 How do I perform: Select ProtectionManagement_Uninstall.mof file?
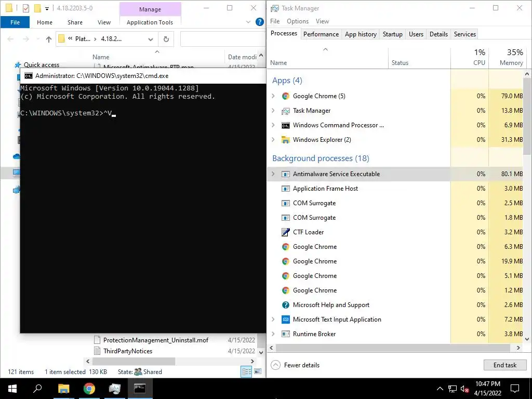156,340
